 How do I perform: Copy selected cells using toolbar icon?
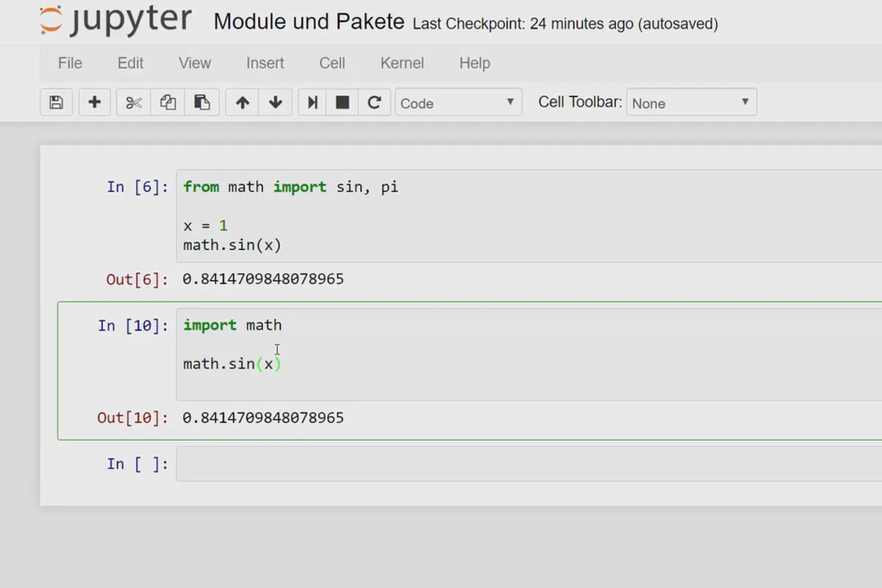tap(168, 103)
